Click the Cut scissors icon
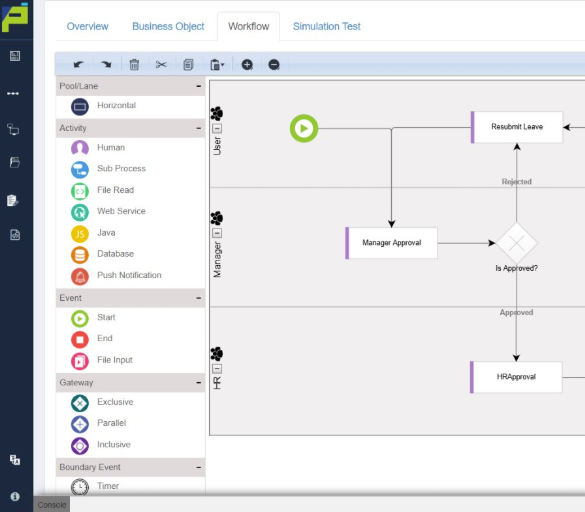585x512 pixels. click(x=161, y=65)
